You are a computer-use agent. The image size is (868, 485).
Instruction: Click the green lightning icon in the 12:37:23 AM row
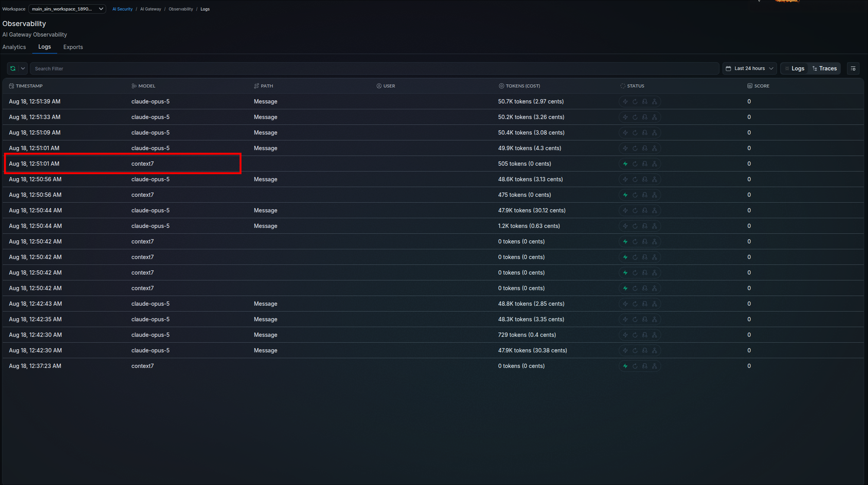tap(625, 366)
